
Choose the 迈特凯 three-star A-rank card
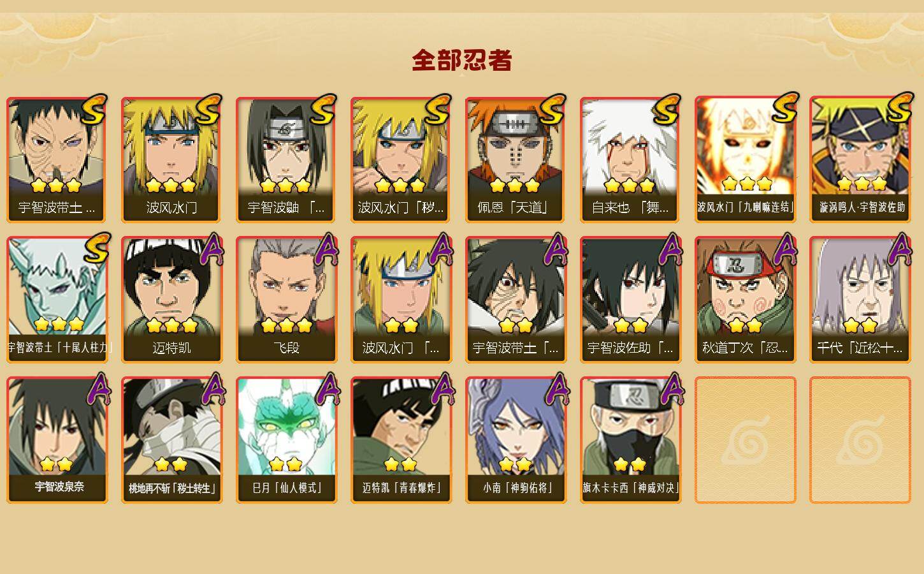coord(171,300)
